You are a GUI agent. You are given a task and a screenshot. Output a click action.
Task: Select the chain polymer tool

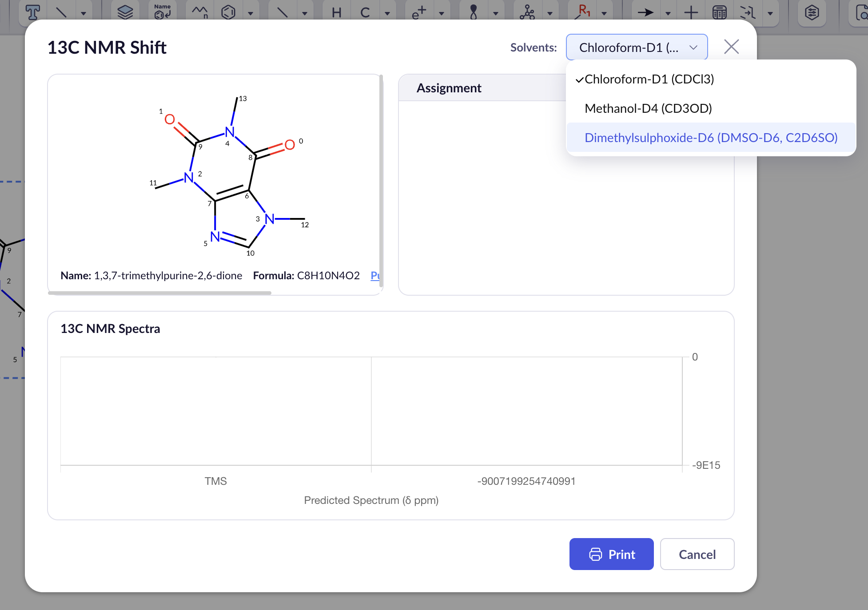[x=200, y=12]
